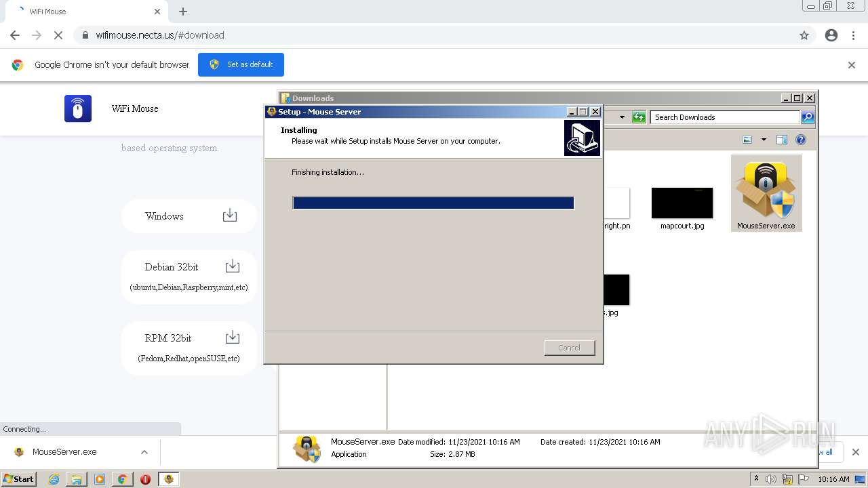The height and width of the screenshot is (488, 868).
Task: Dismiss the default browser notification bar
Action: (x=852, y=65)
